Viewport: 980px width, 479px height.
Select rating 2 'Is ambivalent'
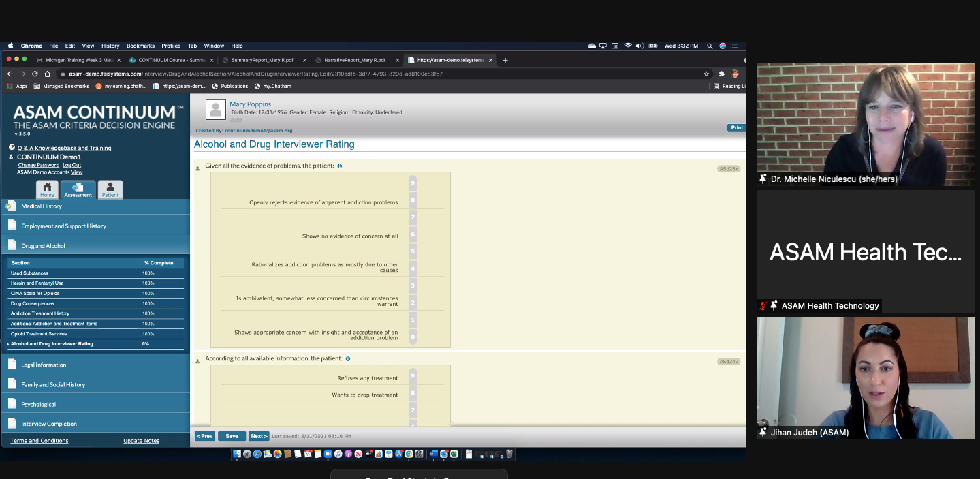coord(413,303)
